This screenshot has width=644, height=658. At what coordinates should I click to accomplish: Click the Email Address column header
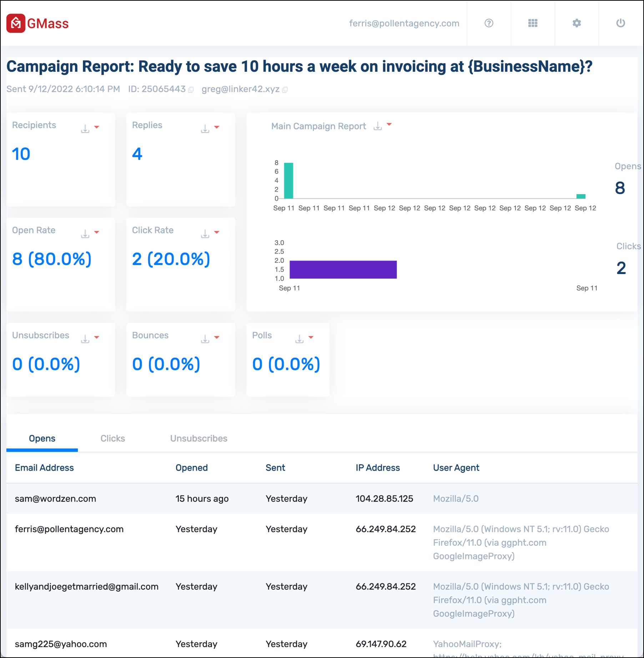pyautogui.click(x=44, y=468)
